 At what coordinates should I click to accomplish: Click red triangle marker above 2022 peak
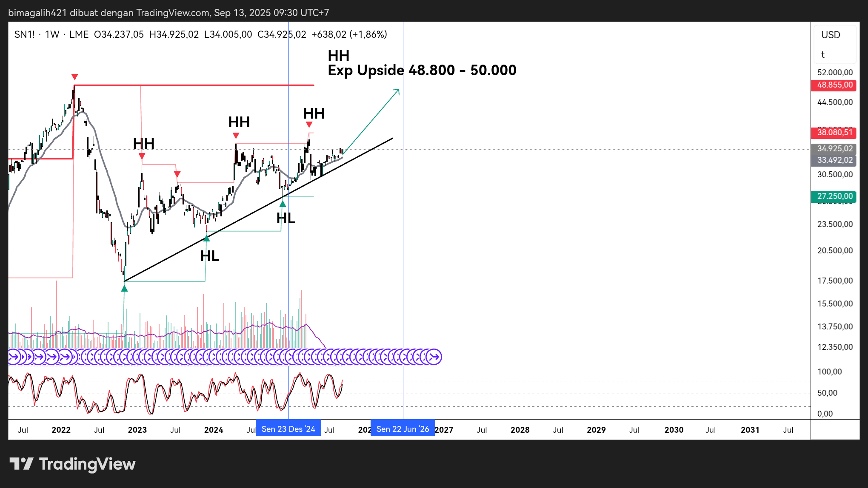75,77
